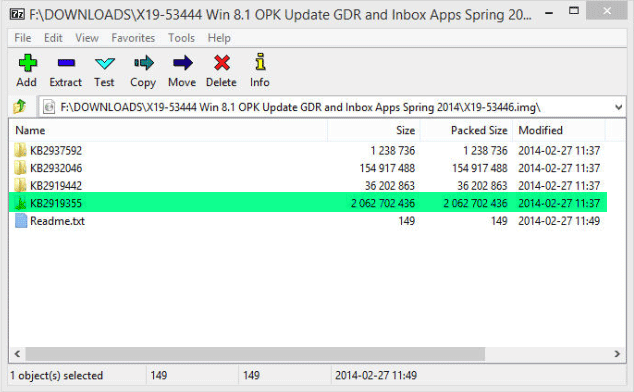Select the Readme.txt file
This screenshot has width=634, height=392.
coord(57,221)
